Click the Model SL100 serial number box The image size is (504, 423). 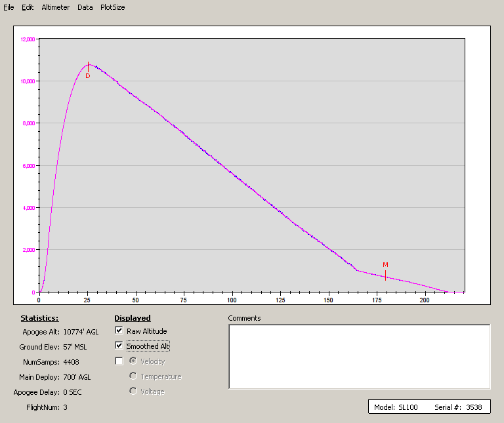tap(429, 407)
